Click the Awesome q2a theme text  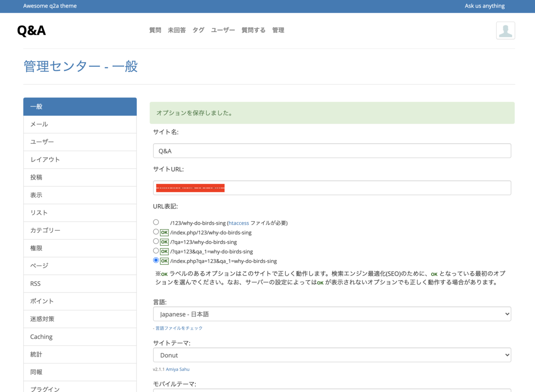point(50,6)
